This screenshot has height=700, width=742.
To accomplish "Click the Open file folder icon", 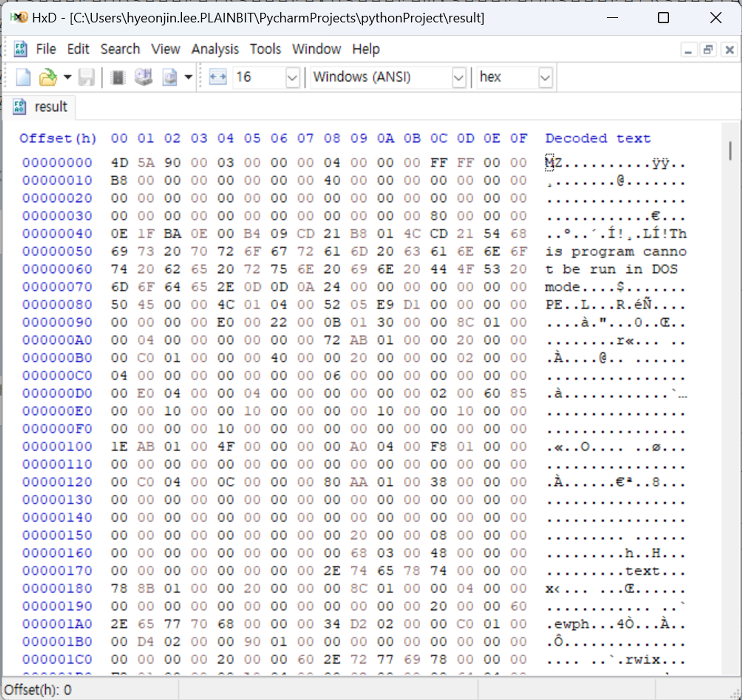I will coord(47,77).
